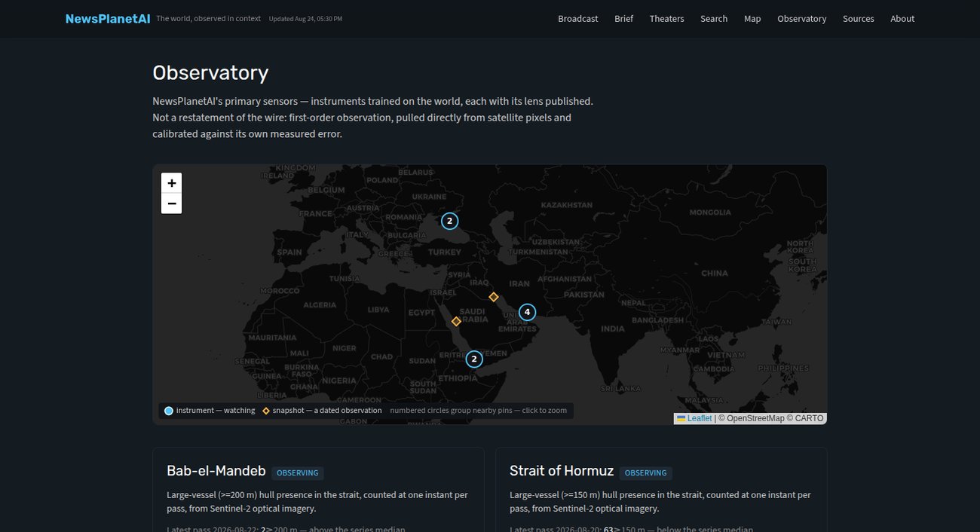The height and width of the screenshot is (532, 980).
Task: Go to NewsPlanetAI home logo
Action: [x=108, y=19]
